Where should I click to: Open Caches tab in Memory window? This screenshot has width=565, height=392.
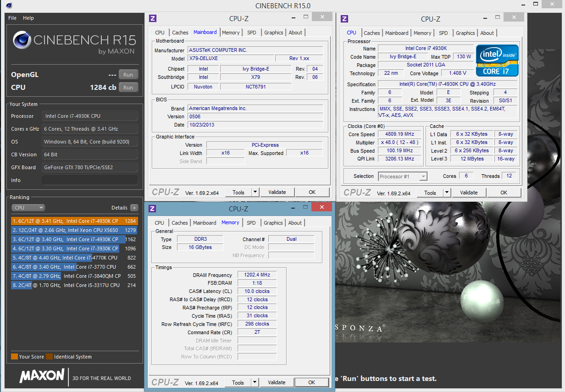[180, 223]
